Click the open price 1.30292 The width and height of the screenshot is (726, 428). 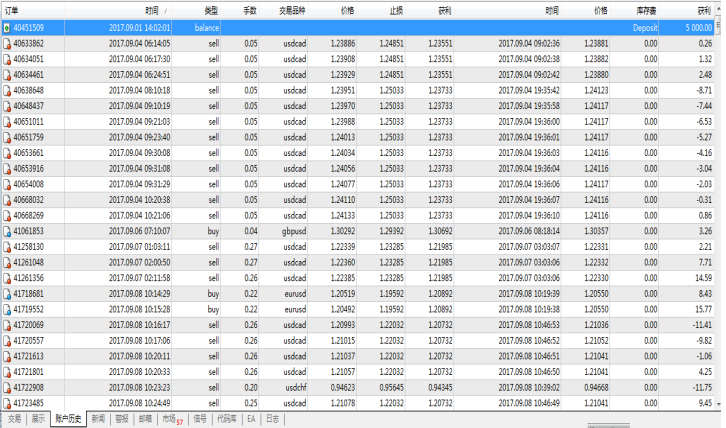coord(343,231)
